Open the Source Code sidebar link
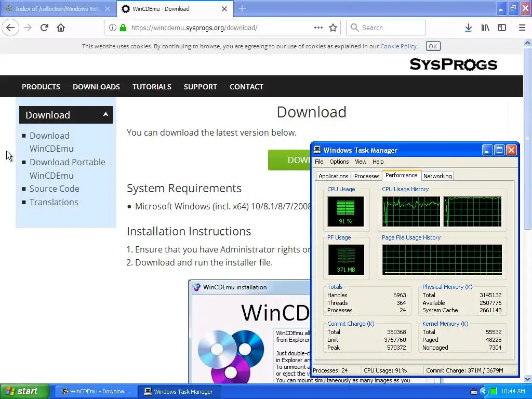 54,189
